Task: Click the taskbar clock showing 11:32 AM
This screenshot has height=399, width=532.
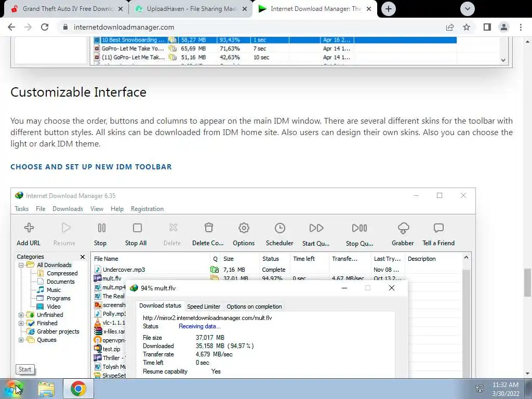Action: (505, 389)
